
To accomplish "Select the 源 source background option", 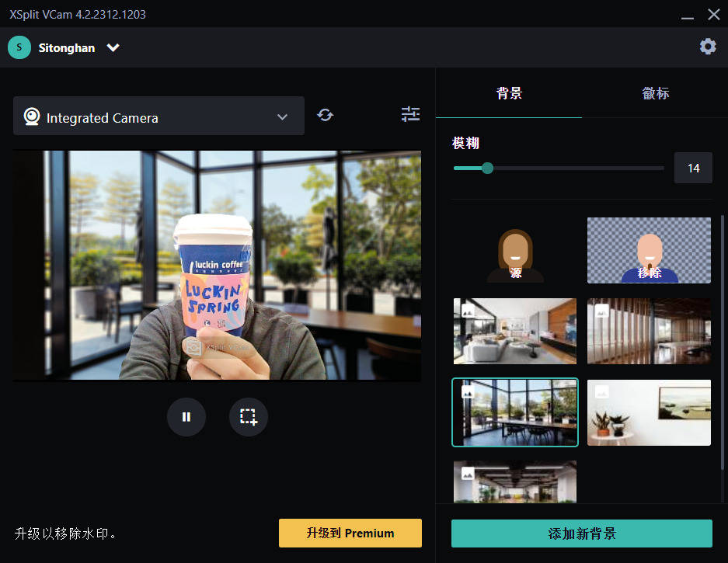I will pos(515,250).
